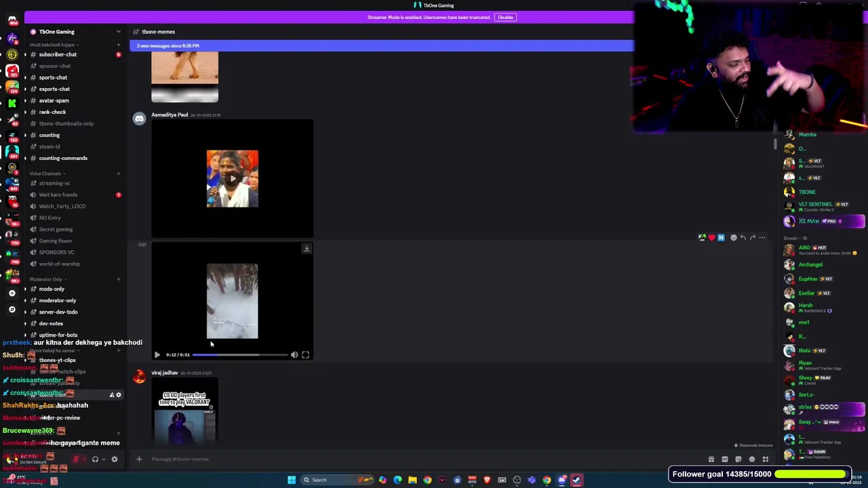Open the add reaction emoji picker on message
Screen dimensions: 868x488
click(x=733, y=238)
